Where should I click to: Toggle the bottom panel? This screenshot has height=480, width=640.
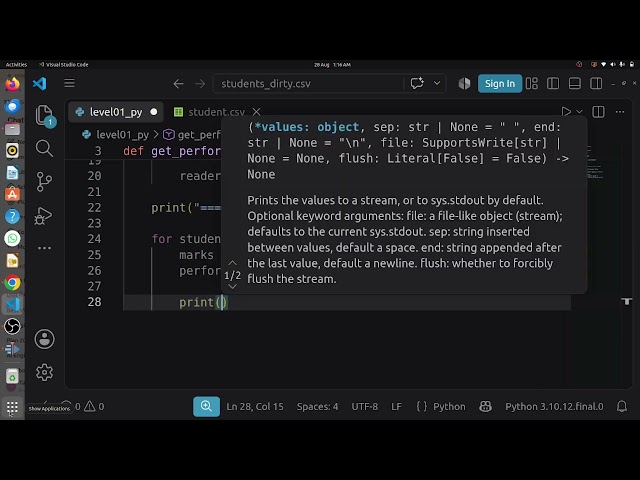[x=575, y=83]
